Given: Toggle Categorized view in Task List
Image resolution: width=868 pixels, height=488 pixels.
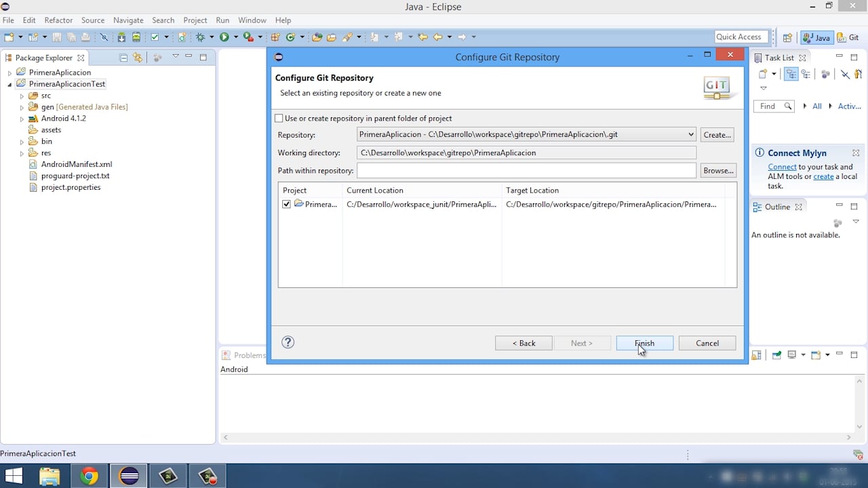Looking at the screenshot, I should tap(791, 74).
